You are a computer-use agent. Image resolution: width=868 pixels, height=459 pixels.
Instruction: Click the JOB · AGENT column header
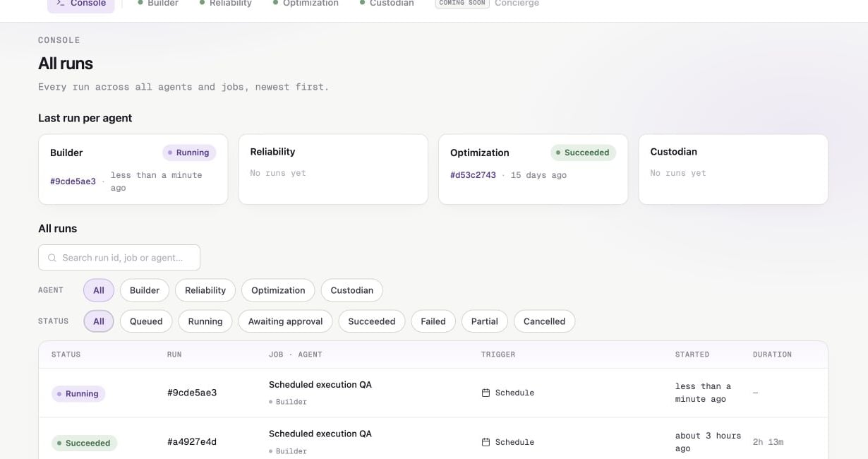(296, 354)
